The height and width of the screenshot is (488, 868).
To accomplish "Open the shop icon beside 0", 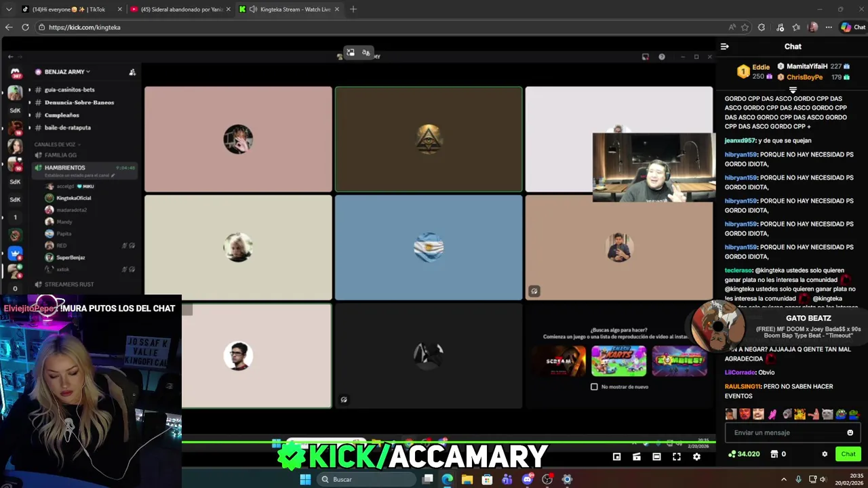I will click(x=774, y=454).
